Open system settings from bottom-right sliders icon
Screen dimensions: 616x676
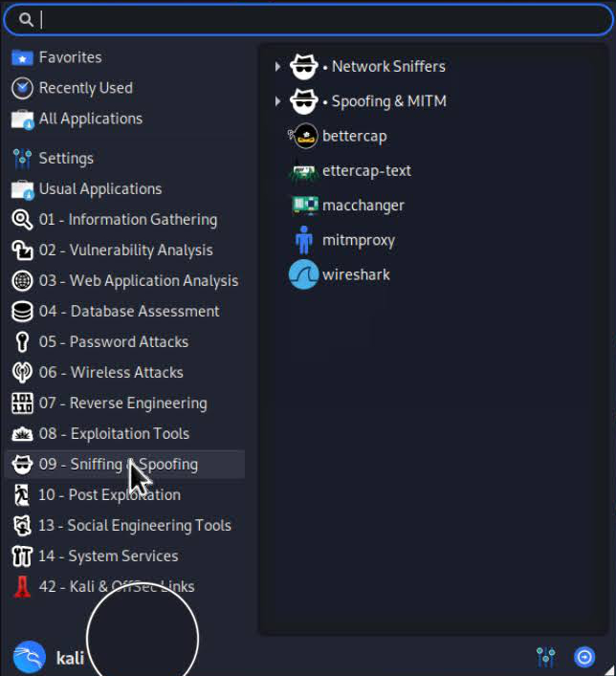545,658
